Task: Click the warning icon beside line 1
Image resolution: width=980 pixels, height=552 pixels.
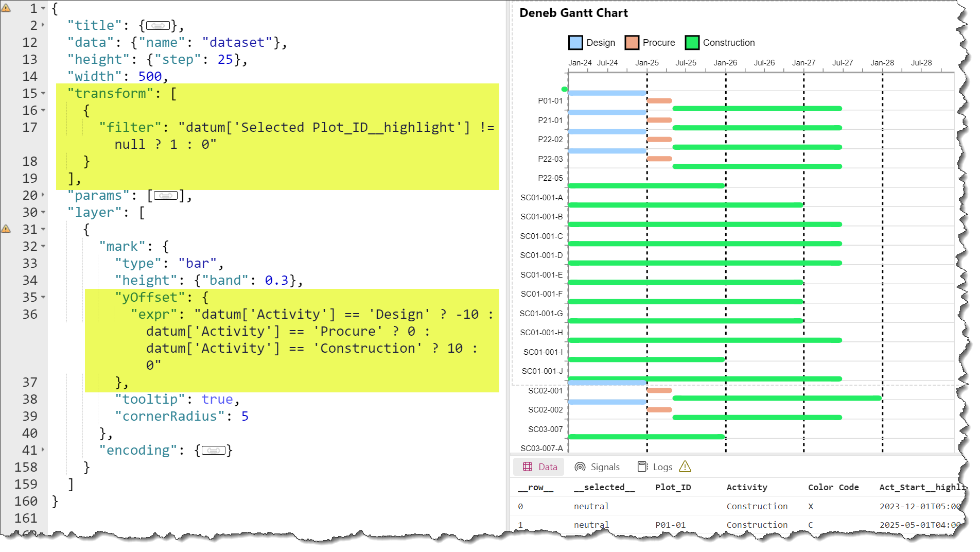Action: click(x=7, y=8)
